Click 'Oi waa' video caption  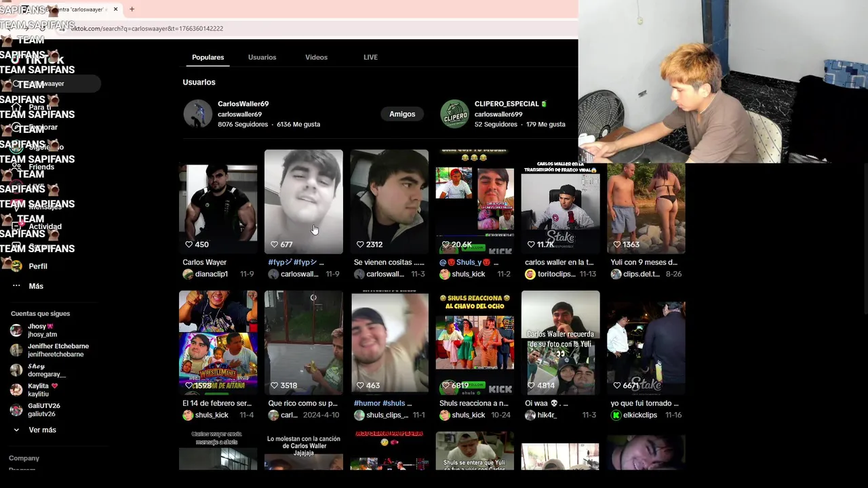pyautogui.click(x=546, y=403)
